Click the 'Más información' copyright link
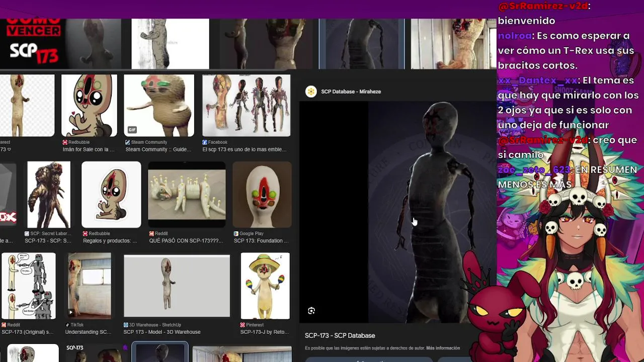Viewport: 644px width, 362px height. [443, 348]
